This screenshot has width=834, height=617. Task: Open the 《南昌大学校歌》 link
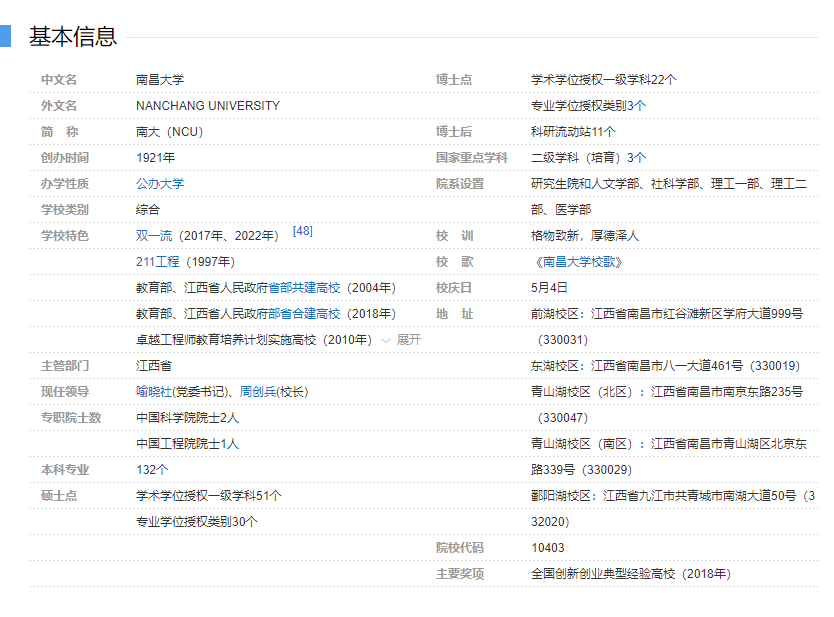coord(579,262)
